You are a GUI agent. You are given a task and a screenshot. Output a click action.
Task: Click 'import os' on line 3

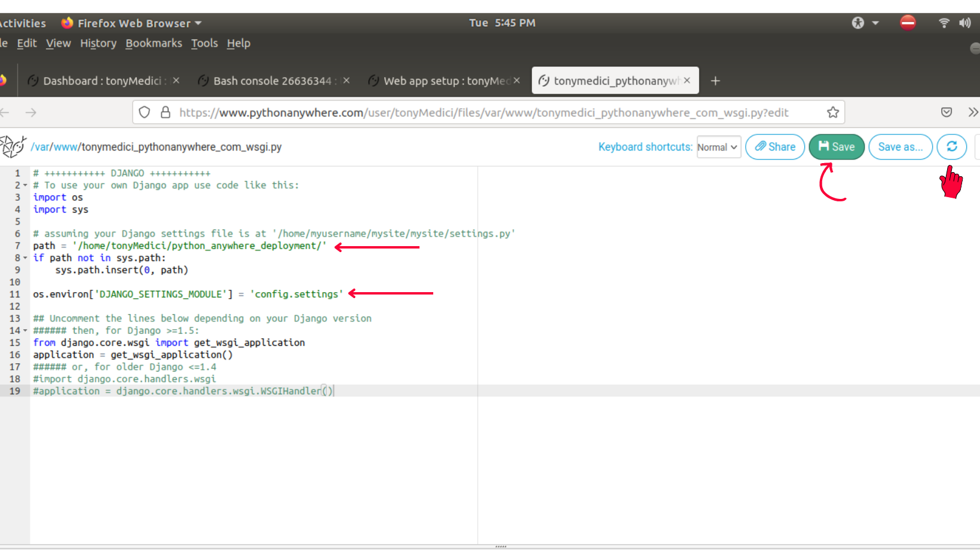click(x=58, y=197)
